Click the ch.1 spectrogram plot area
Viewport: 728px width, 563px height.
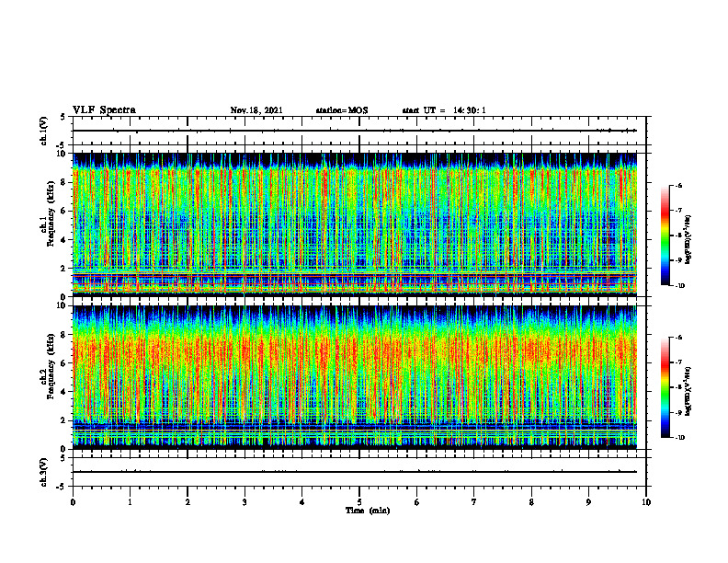point(355,224)
